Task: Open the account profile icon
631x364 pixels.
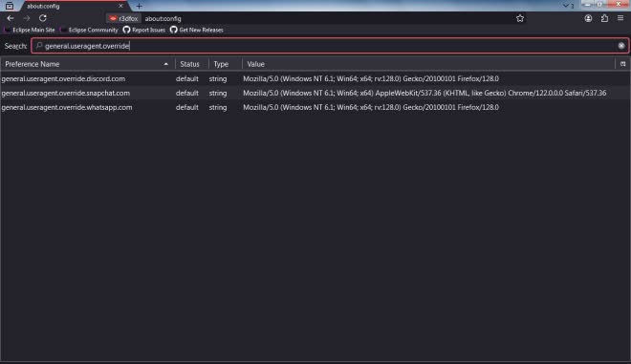Action: (x=588, y=18)
